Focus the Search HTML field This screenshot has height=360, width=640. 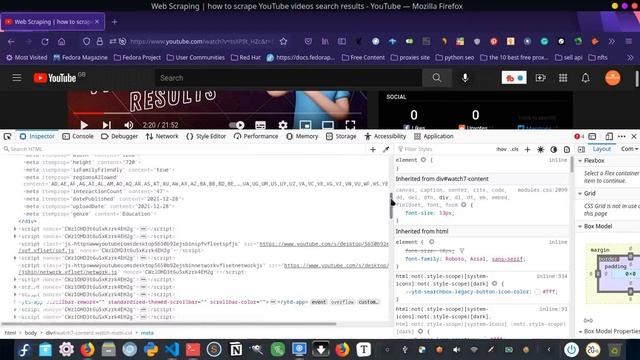184,149
